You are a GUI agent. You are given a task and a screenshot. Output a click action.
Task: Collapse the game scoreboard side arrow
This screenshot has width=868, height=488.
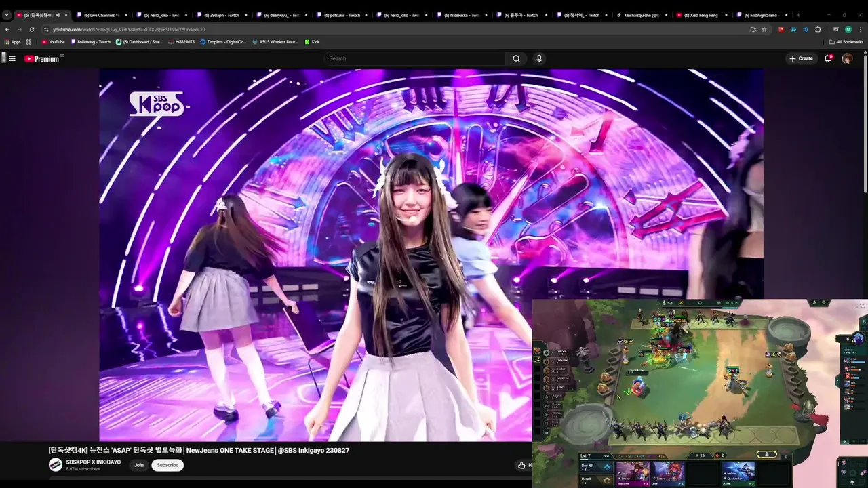click(x=837, y=382)
